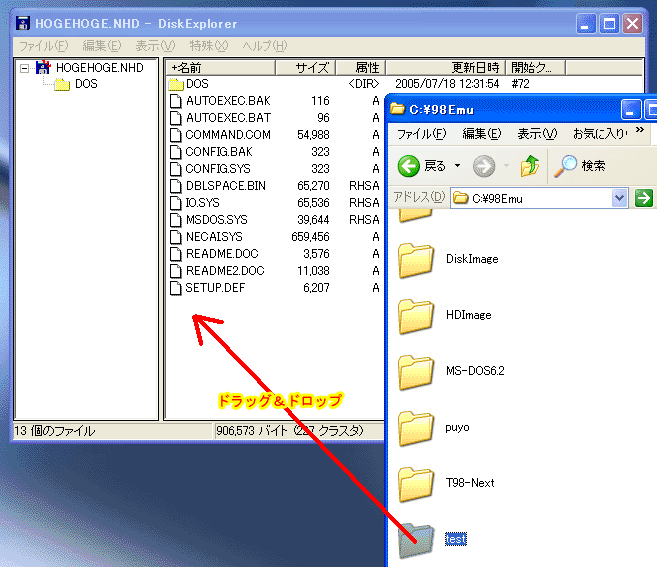This screenshot has width=657, height=567.
Task: Sort file list by 属性 column header
Action: [x=361, y=67]
